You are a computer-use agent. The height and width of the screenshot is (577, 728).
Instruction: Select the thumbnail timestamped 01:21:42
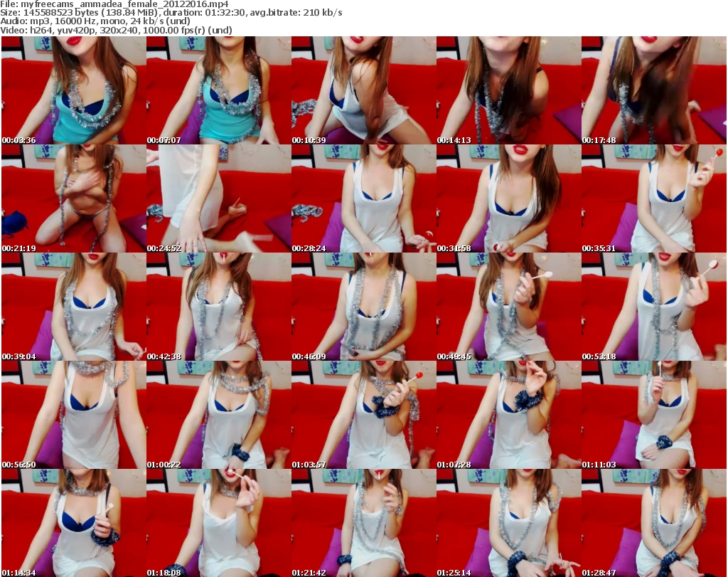tap(363, 523)
